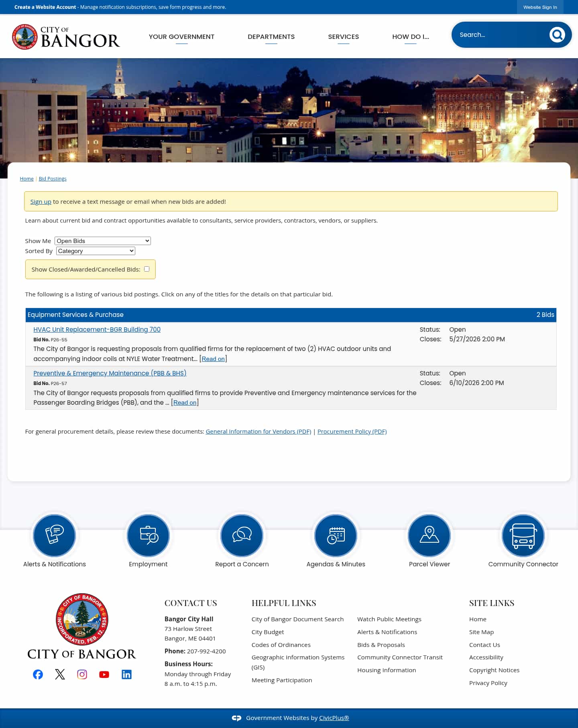
Task: Open the Site Map link
Action: pyautogui.click(x=481, y=632)
